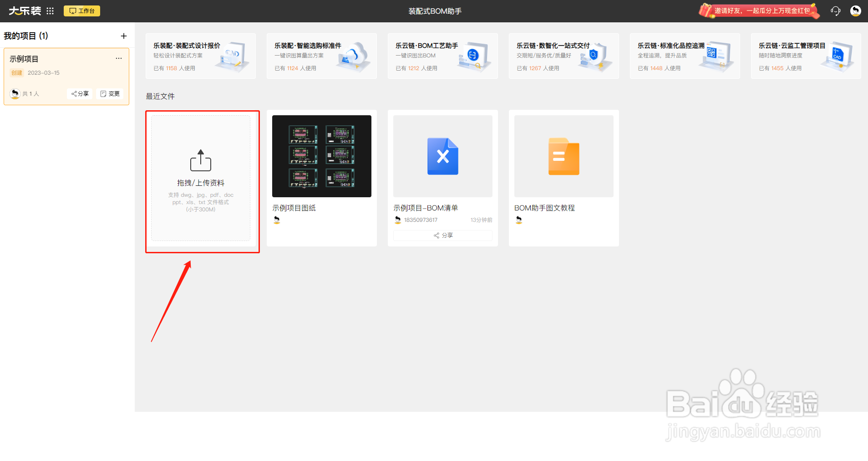Click 已有 1455 人使用 text
The width and height of the screenshot is (868, 461).
tap(780, 68)
